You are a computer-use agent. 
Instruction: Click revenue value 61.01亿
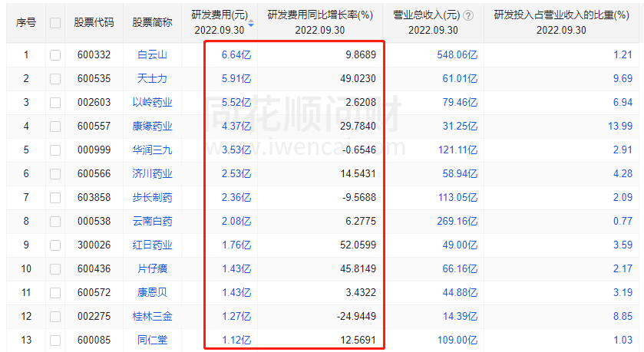[x=460, y=79]
